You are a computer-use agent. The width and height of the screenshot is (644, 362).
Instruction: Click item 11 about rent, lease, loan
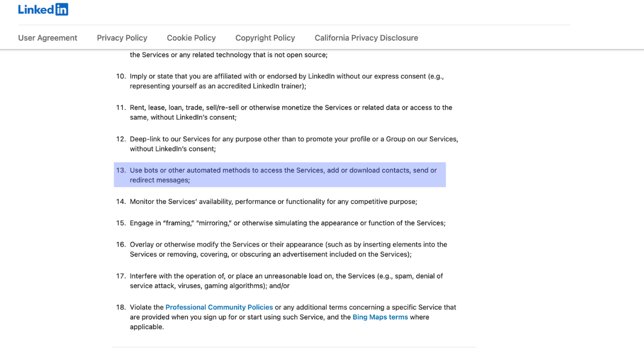(291, 108)
